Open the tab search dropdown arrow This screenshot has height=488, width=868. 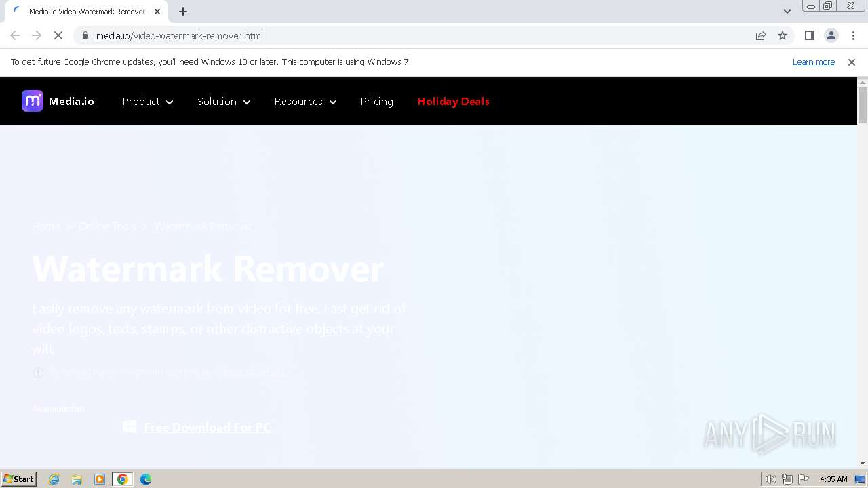pyautogui.click(x=787, y=12)
